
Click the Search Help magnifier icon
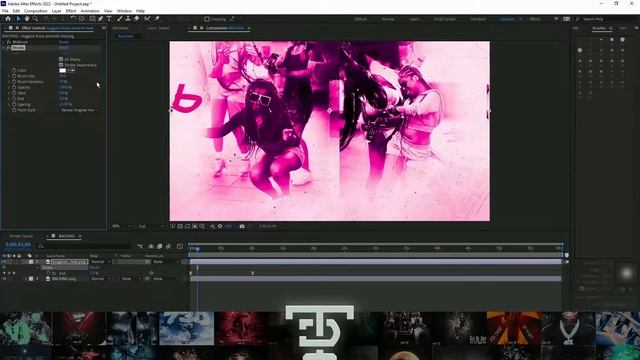(578, 19)
